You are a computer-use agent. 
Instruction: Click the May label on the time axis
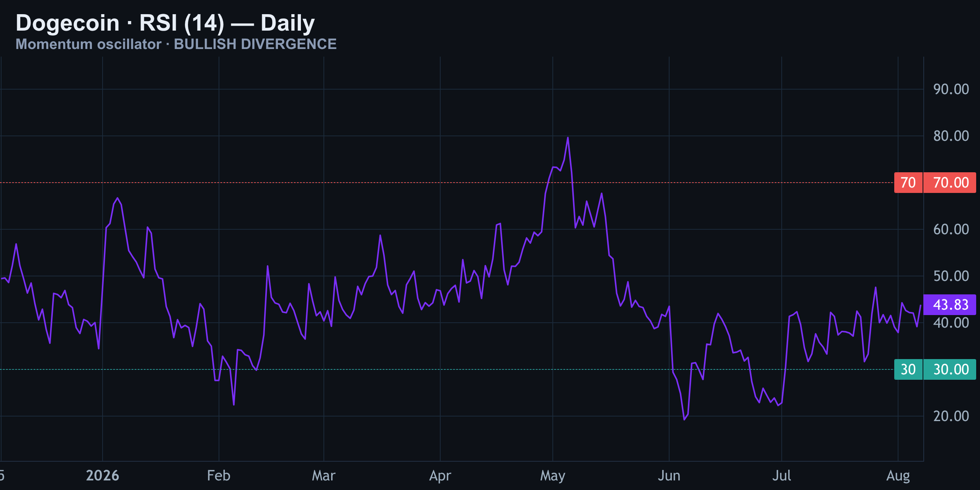(x=553, y=476)
